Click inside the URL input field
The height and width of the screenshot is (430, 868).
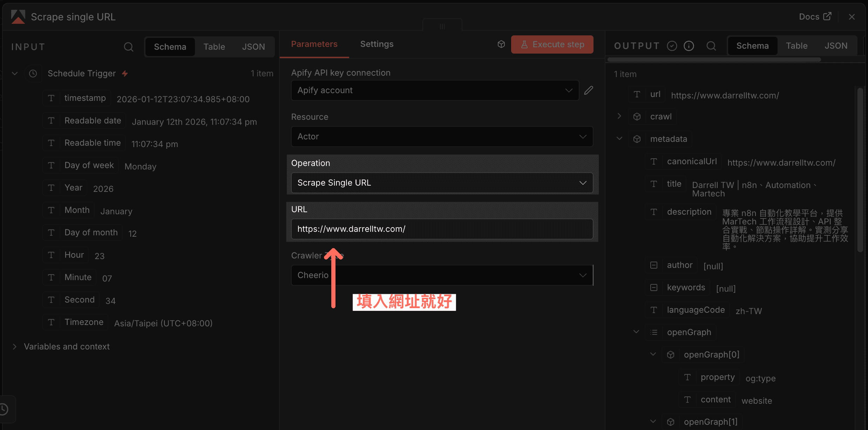[442, 229]
